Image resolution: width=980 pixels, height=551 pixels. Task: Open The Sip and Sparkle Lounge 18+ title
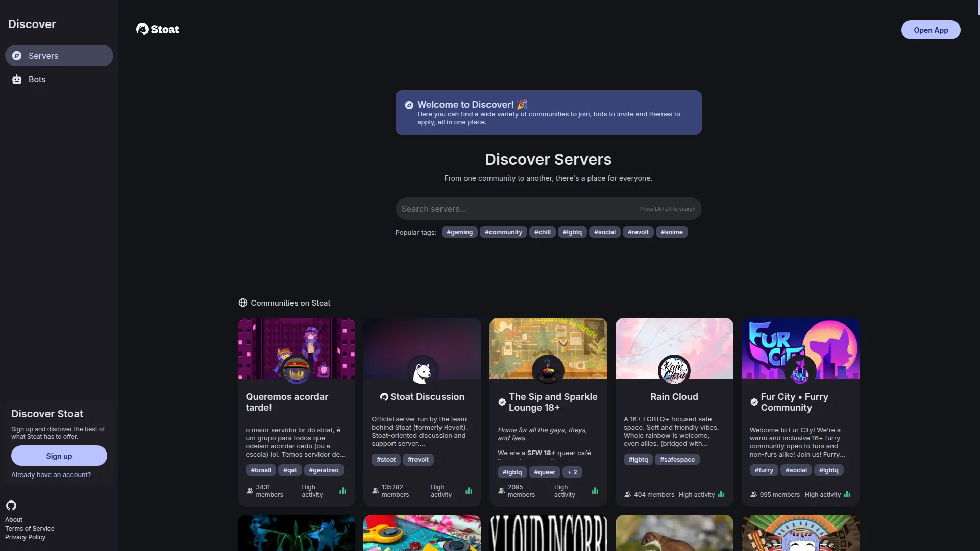[x=553, y=402]
